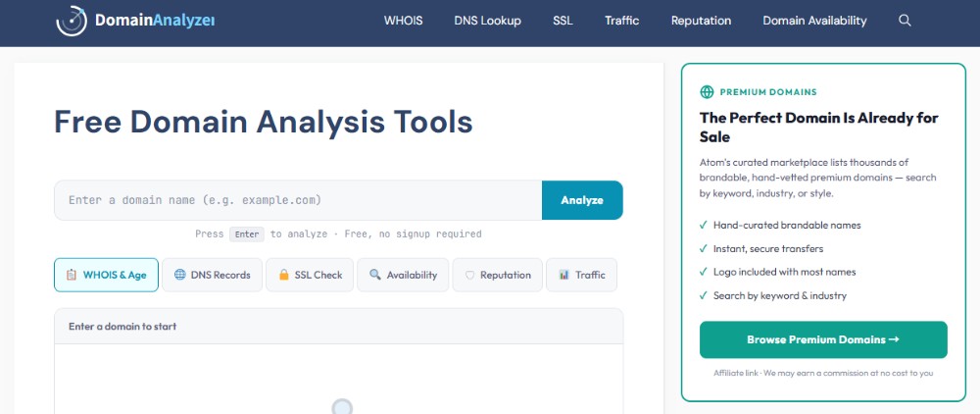
Task: Open Traffic in the top navigation
Action: 622,21
